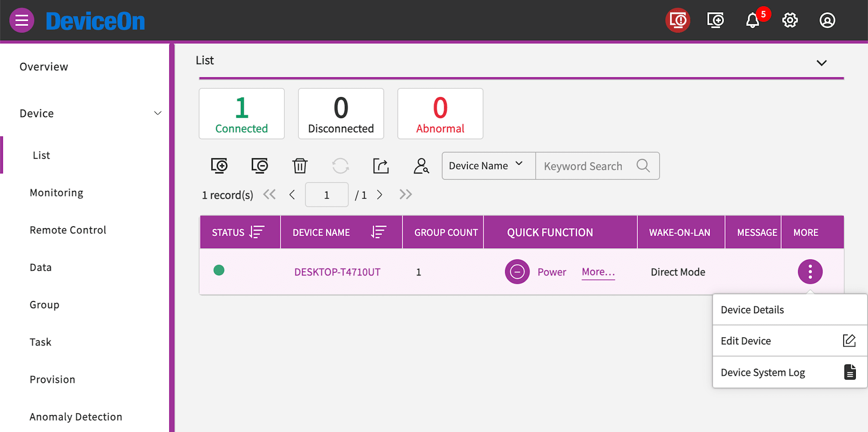This screenshot has width=868, height=432.
Task: Click the 1 record(s) text
Action: (x=227, y=195)
